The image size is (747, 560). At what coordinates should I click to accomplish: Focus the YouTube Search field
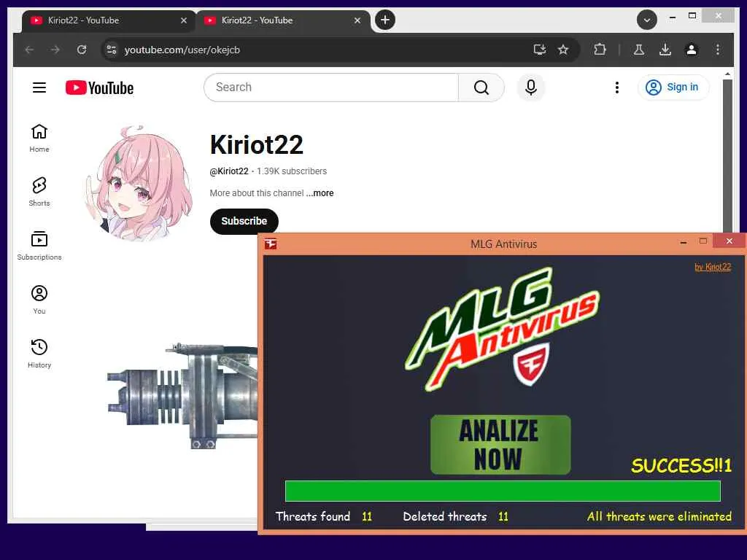(331, 87)
